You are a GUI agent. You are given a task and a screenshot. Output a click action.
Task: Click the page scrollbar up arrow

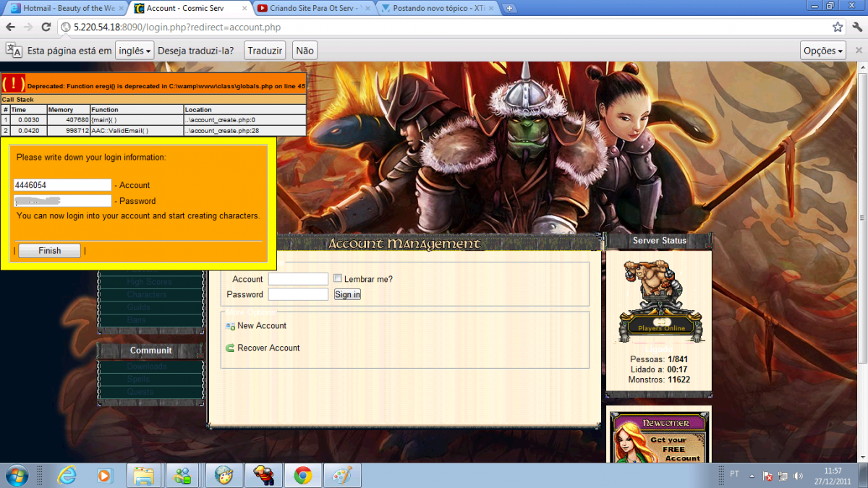click(862, 67)
